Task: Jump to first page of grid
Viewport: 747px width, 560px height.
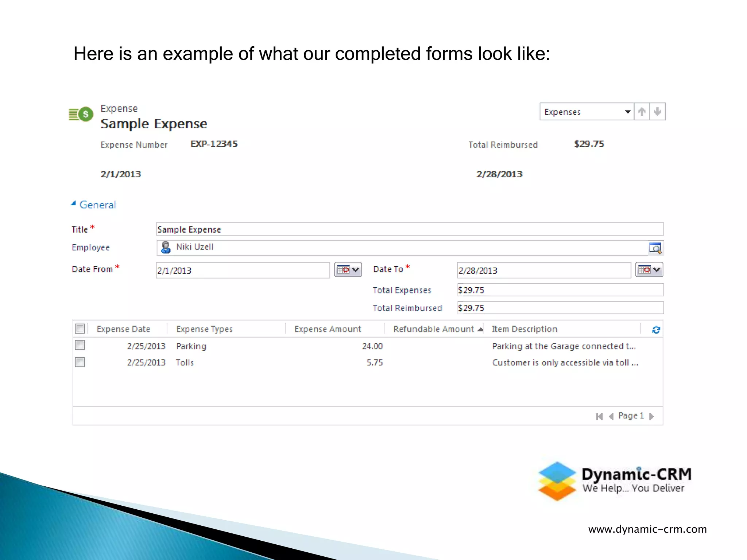Action: pos(599,416)
